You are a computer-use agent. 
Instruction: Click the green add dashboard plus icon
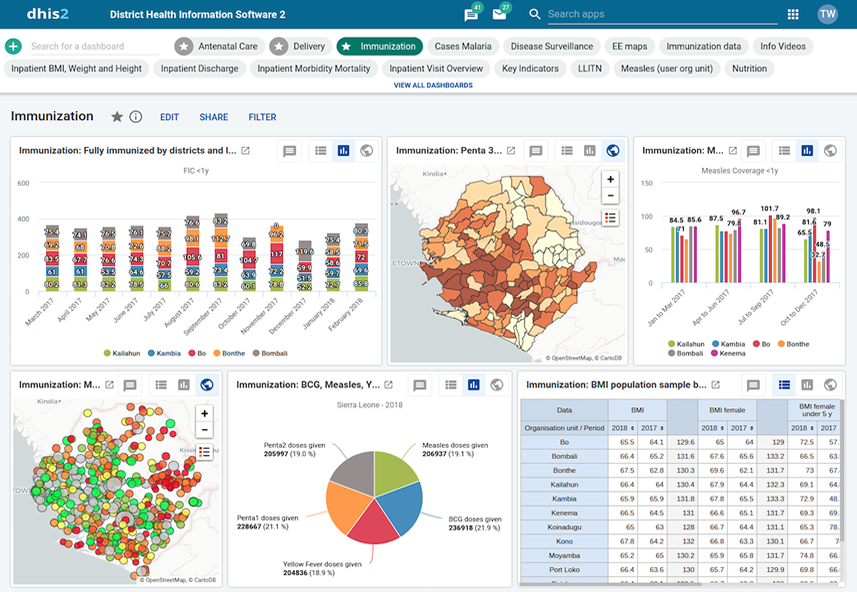coord(13,46)
